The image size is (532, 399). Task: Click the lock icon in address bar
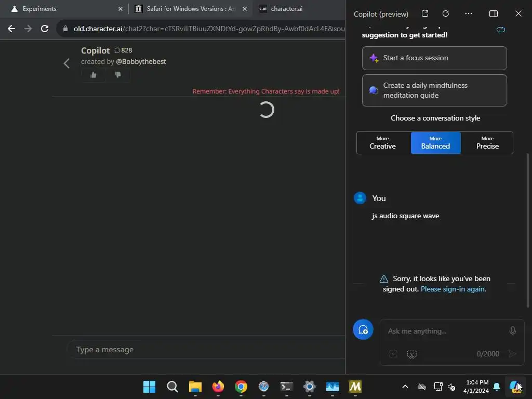point(65,29)
